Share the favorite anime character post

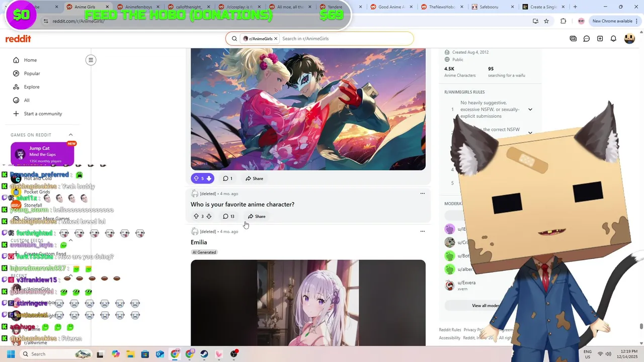257,216
